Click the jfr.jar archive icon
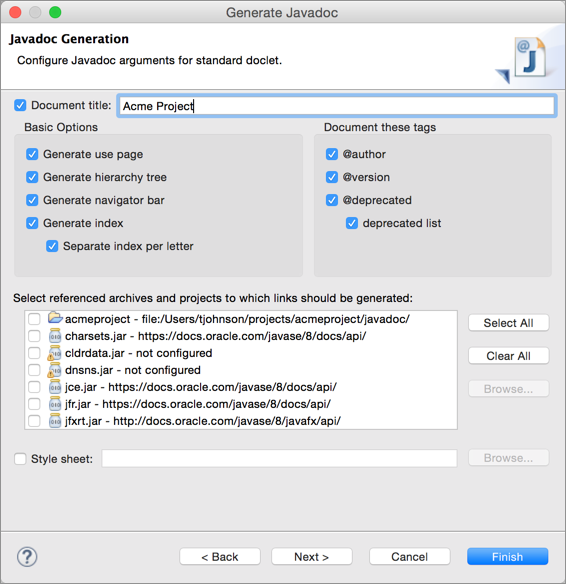566x584 pixels. 55,404
